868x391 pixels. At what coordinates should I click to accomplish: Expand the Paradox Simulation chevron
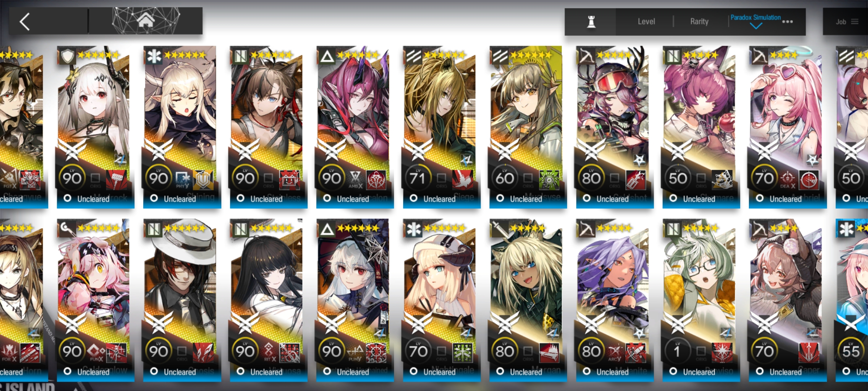click(756, 26)
